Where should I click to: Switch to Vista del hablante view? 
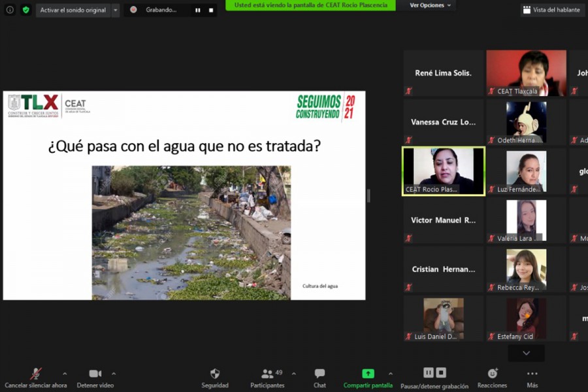click(551, 10)
